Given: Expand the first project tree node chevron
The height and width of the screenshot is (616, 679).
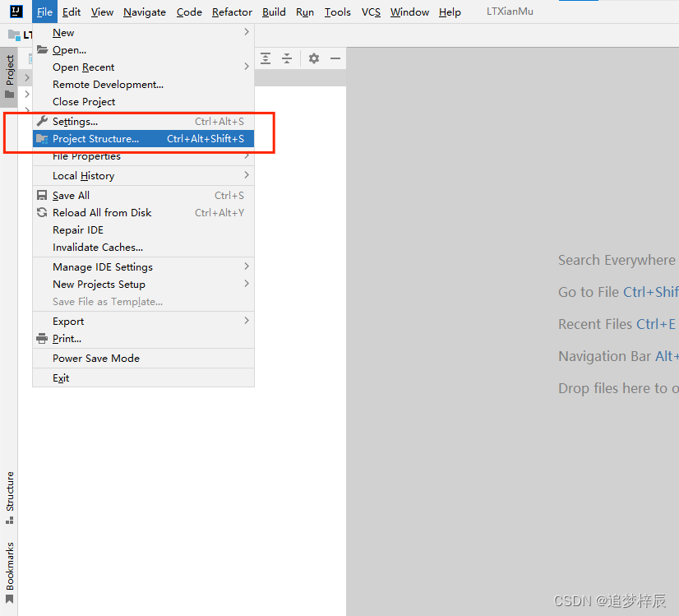Looking at the screenshot, I should coord(27,77).
